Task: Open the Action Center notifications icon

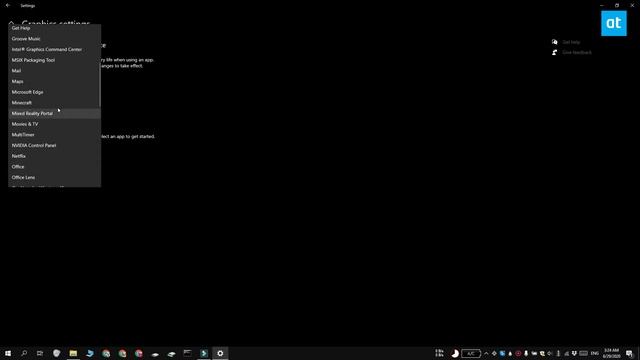Action: [629, 353]
